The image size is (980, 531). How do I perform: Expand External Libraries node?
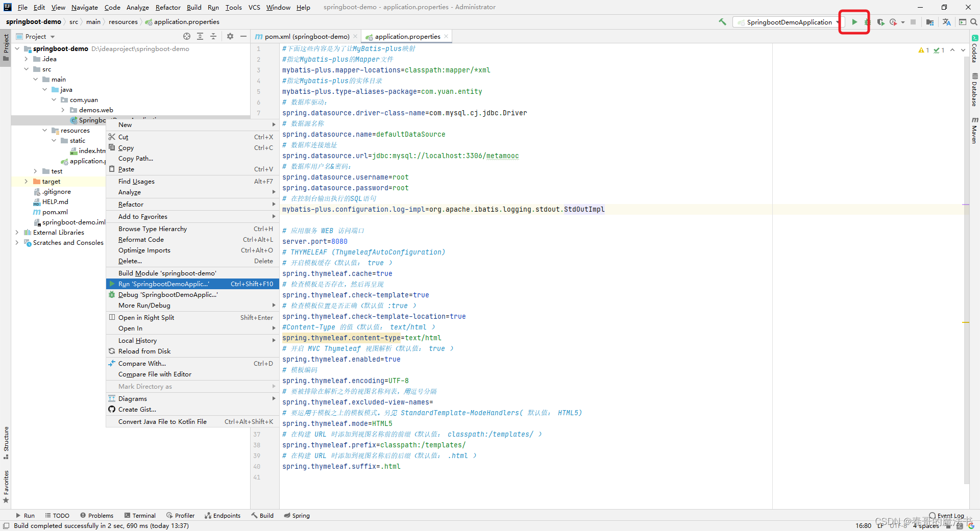pos(17,232)
